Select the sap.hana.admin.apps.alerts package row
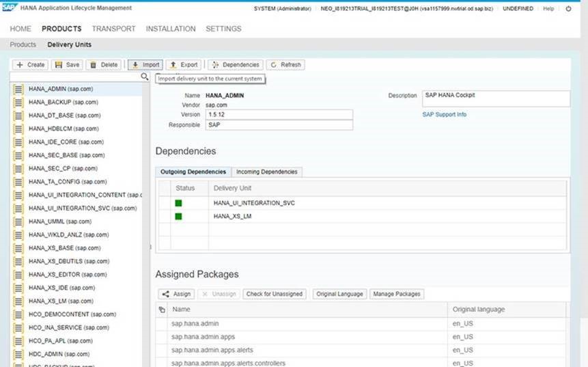588x367 pixels. (361, 350)
